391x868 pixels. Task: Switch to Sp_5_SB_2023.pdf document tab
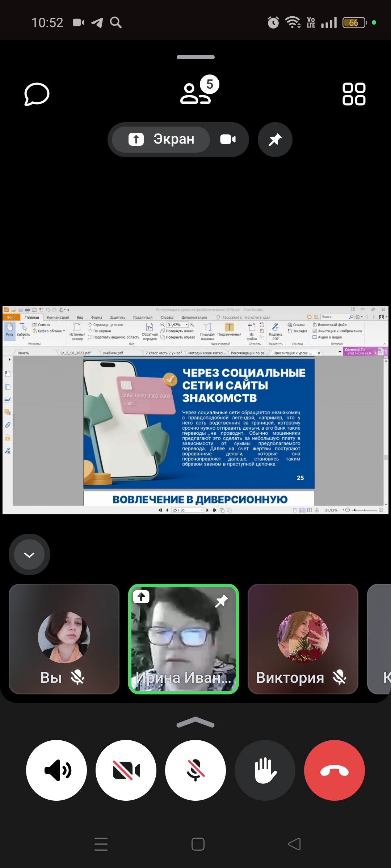click(75, 353)
